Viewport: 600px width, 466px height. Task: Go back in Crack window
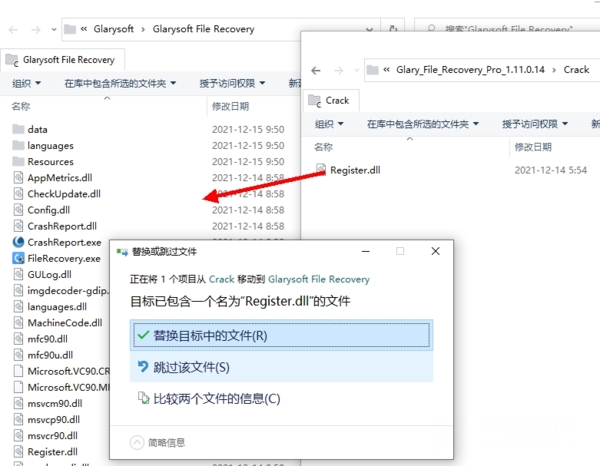pyautogui.click(x=316, y=70)
